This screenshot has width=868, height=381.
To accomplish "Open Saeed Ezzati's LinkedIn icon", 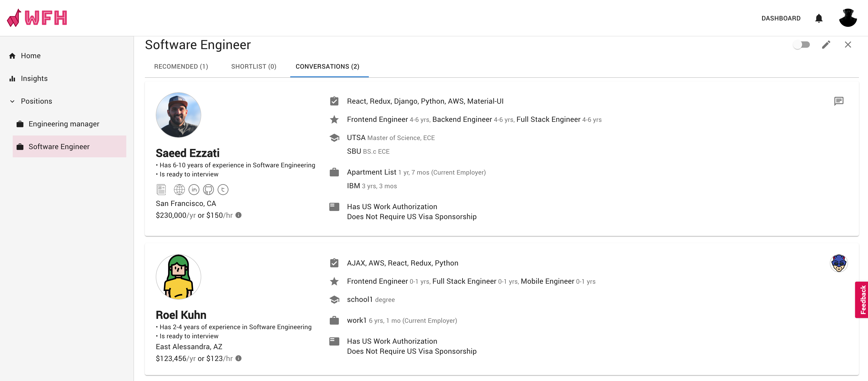I will pos(194,190).
